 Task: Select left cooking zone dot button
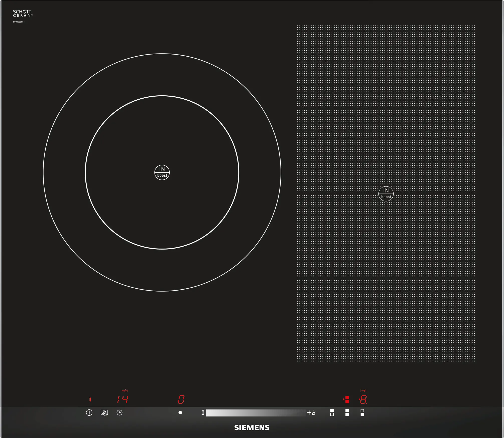pyautogui.click(x=180, y=412)
